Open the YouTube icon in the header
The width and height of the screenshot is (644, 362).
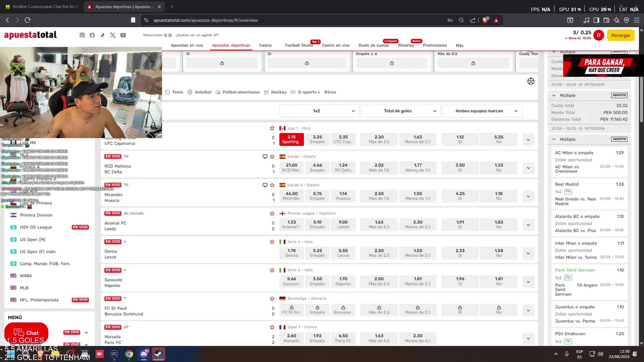(x=123, y=35)
